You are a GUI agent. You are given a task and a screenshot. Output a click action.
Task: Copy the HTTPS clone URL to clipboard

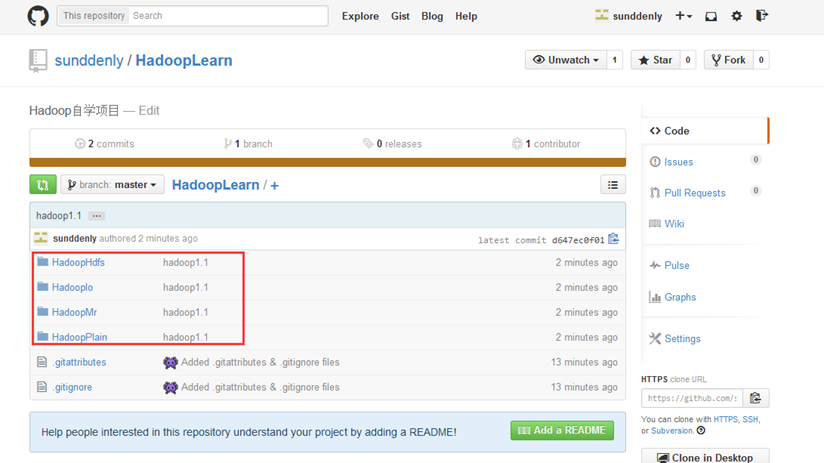[756, 398]
